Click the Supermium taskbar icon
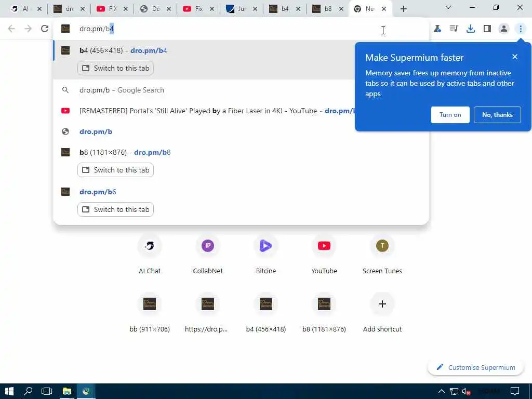The height and width of the screenshot is (399, 532). [x=86, y=391]
